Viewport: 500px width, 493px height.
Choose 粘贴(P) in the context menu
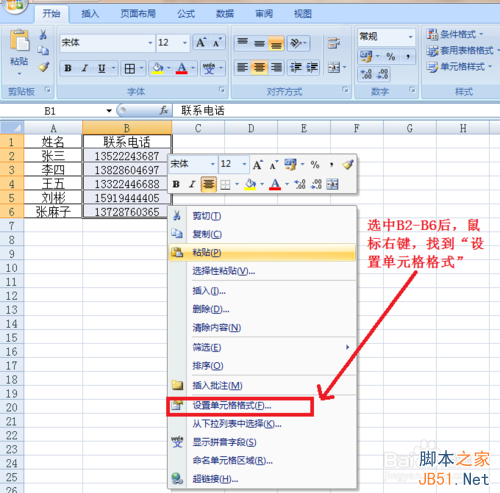[x=262, y=253]
